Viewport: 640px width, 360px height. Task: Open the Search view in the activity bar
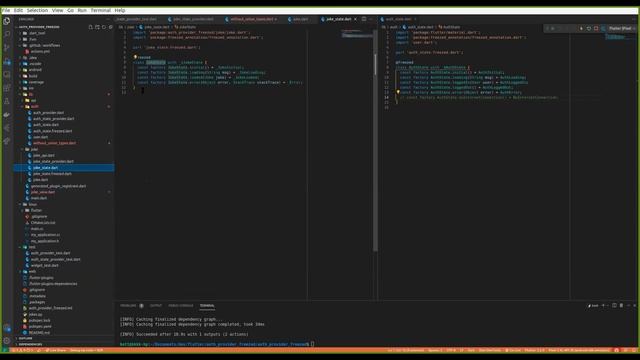[x=7, y=34]
